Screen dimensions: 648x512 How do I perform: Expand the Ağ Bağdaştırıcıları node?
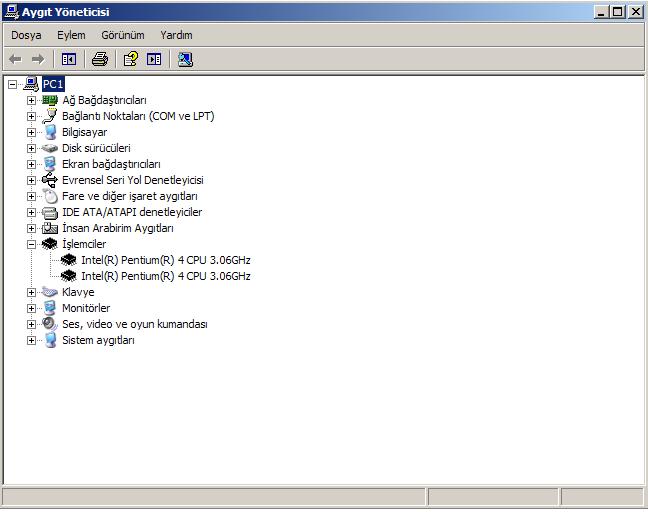click(x=31, y=100)
